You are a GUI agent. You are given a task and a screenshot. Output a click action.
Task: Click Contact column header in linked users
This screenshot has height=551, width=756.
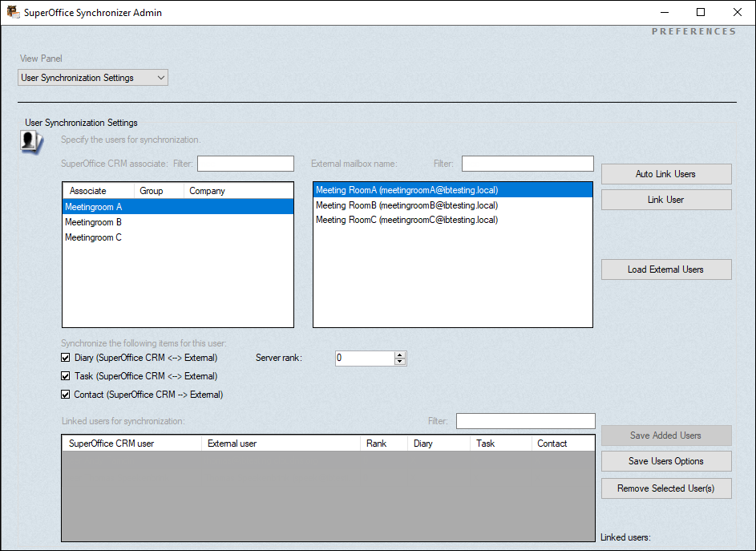point(563,444)
